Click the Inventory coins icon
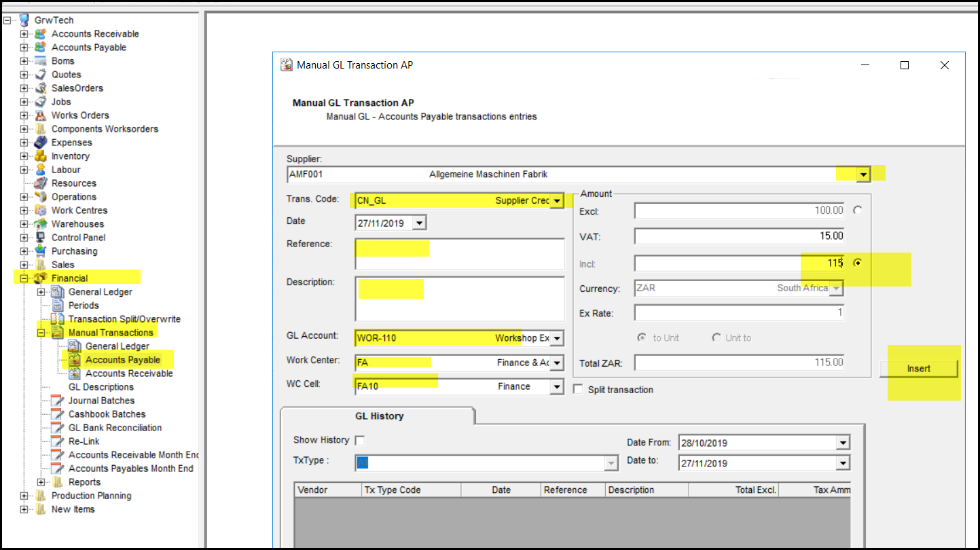The width and height of the screenshot is (980, 550). [41, 156]
